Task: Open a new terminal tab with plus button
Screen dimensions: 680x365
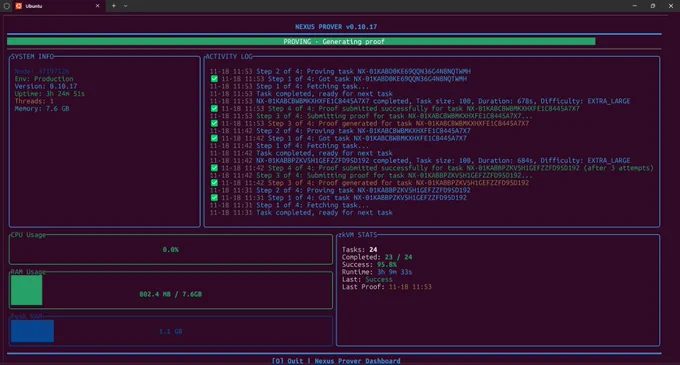Action: point(114,6)
